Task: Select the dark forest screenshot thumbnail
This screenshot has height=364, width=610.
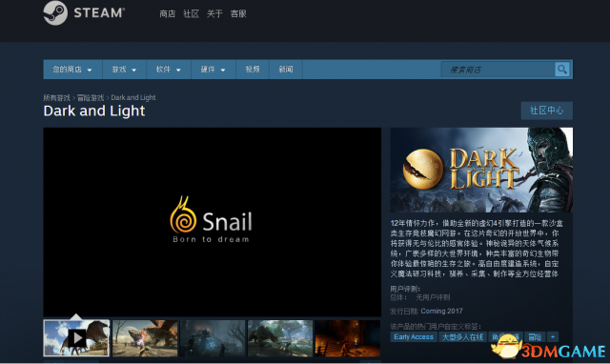Action: click(213, 338)
